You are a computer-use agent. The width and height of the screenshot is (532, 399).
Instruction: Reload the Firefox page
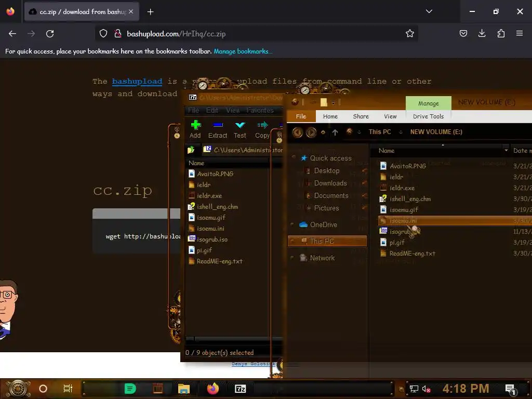click(x=50, y=34)
